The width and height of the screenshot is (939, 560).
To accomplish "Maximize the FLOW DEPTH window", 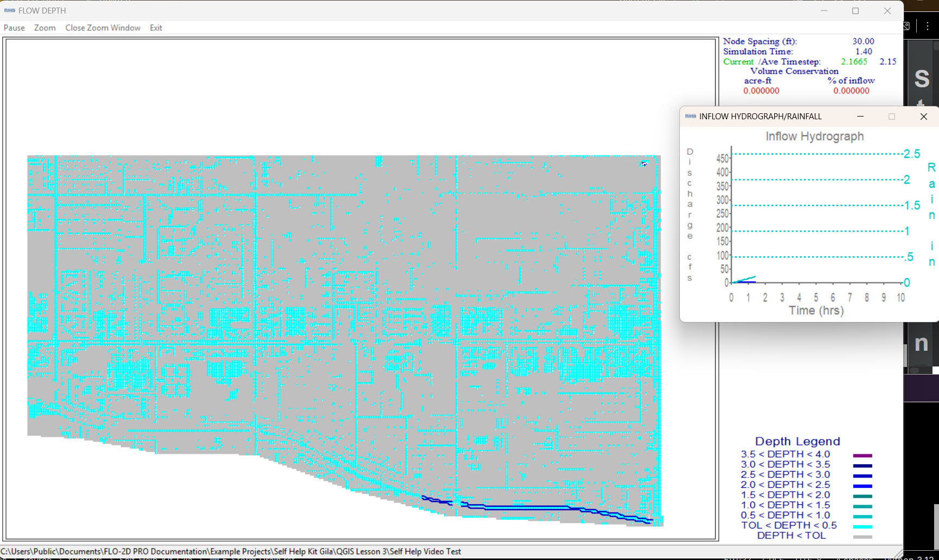I will click(x=856, y=11).
